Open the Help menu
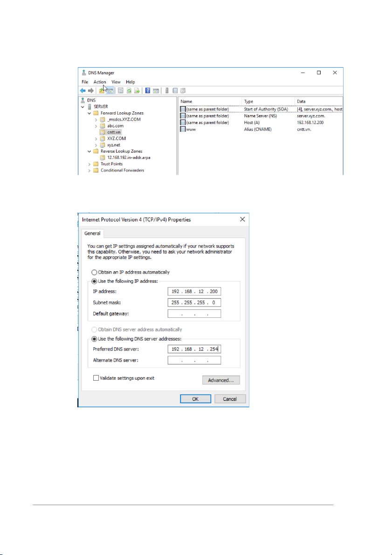 click(x=131, y=82)
